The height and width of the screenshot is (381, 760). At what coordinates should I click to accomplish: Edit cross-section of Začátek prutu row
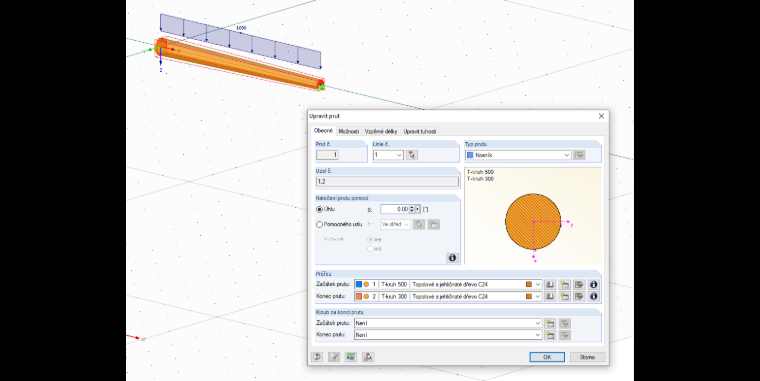579,285
